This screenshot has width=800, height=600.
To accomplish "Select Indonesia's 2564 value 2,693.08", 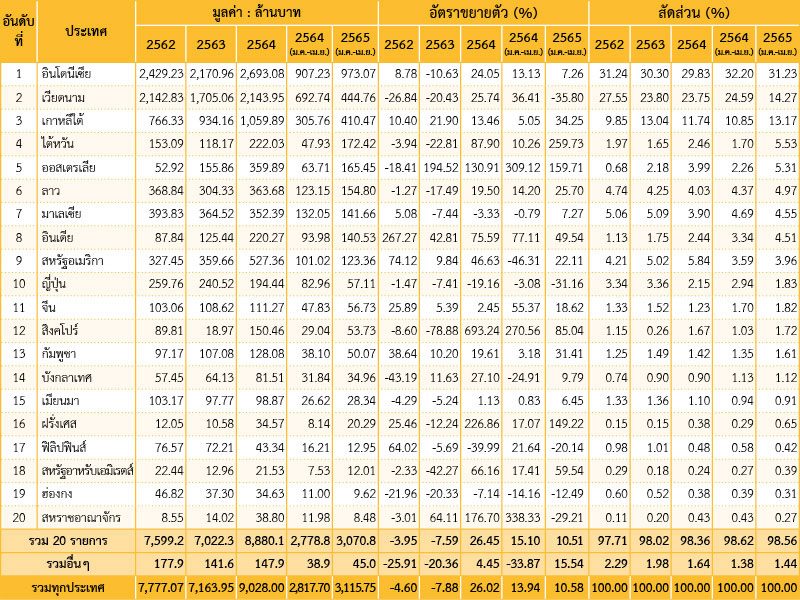I will coord(262,74).
